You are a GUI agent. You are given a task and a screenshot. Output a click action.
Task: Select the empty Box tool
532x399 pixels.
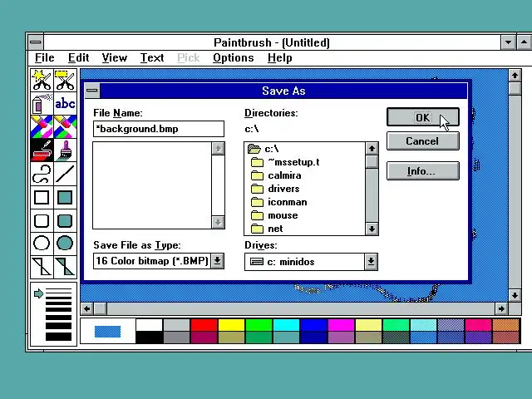42,197
